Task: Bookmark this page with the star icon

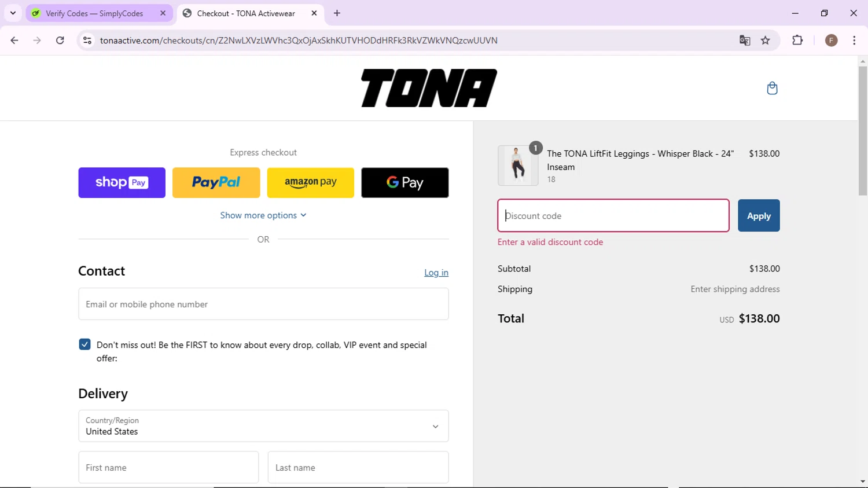Action: 766,41
